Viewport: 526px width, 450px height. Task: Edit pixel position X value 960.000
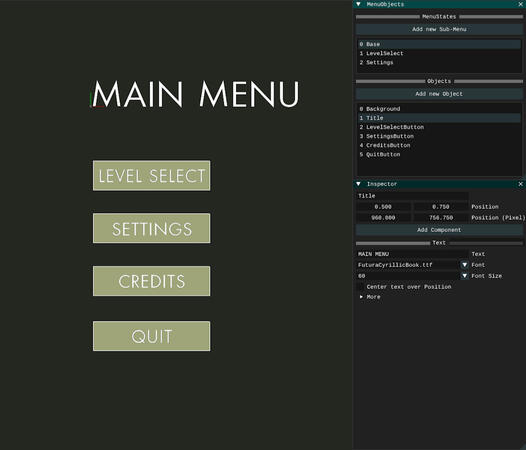pos(383,218)
